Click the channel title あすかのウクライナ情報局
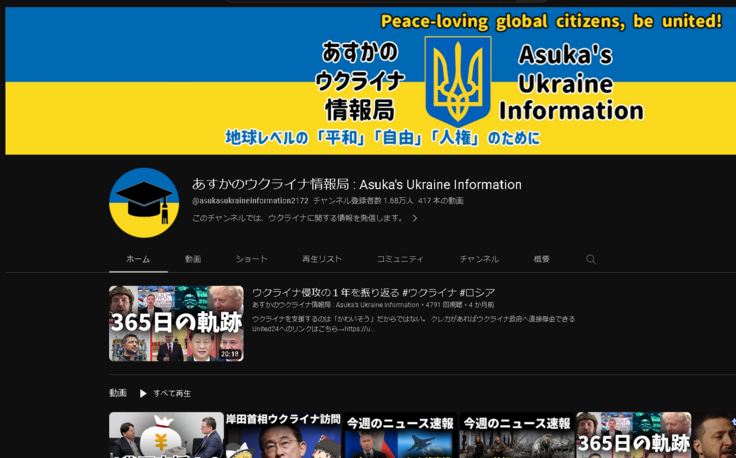The image size is (736, 458). [x=357, y=184]
